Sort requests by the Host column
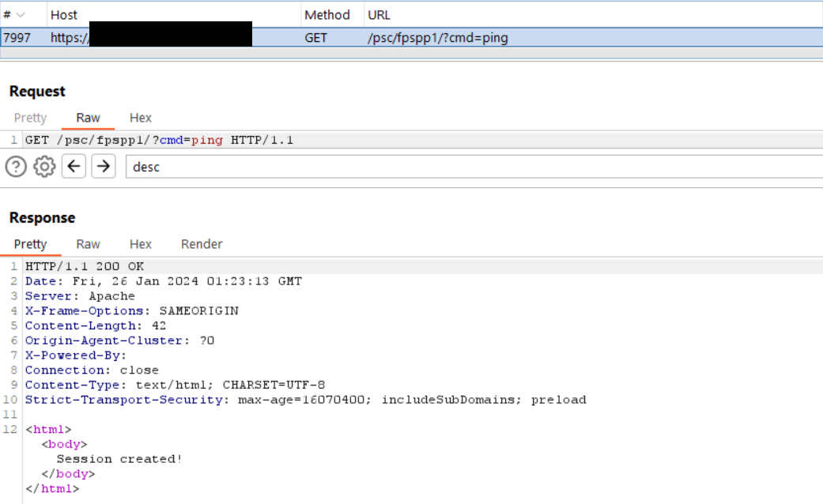Screen dimensions: 823x504 (x=64, y=14)
